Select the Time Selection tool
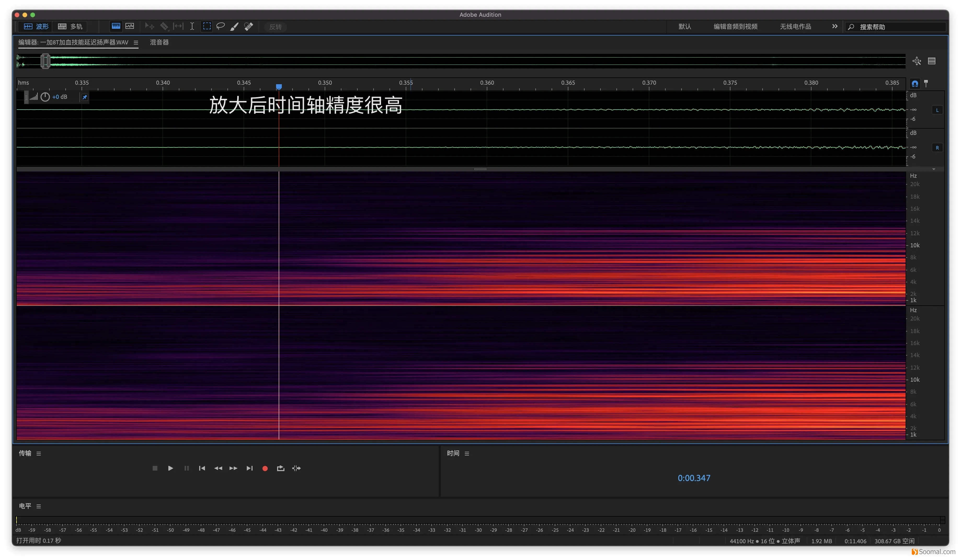The width and height of the screenshot is (961, 560). pos(192,26)
